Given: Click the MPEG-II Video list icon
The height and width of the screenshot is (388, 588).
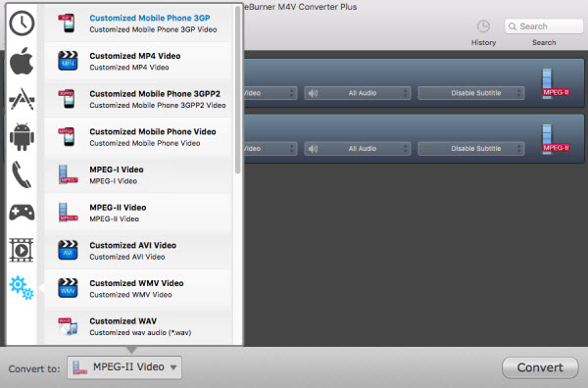Looking at the screenshot, I should pyautogui.click(x=68, y=213).
